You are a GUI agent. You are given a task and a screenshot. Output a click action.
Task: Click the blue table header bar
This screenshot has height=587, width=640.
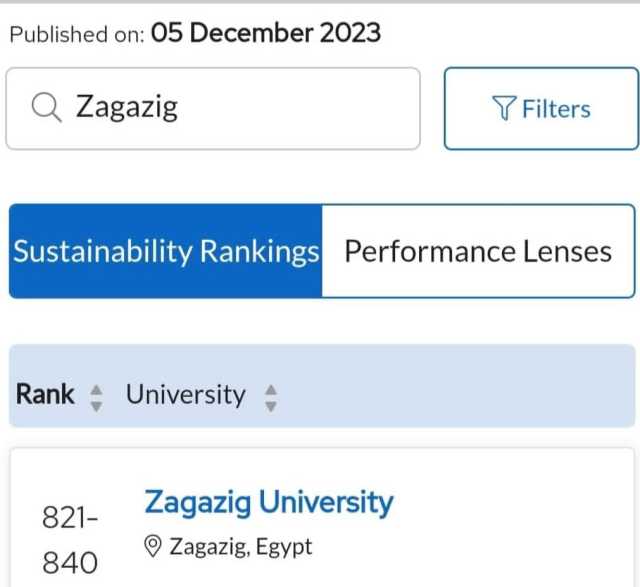pos(322,386)
